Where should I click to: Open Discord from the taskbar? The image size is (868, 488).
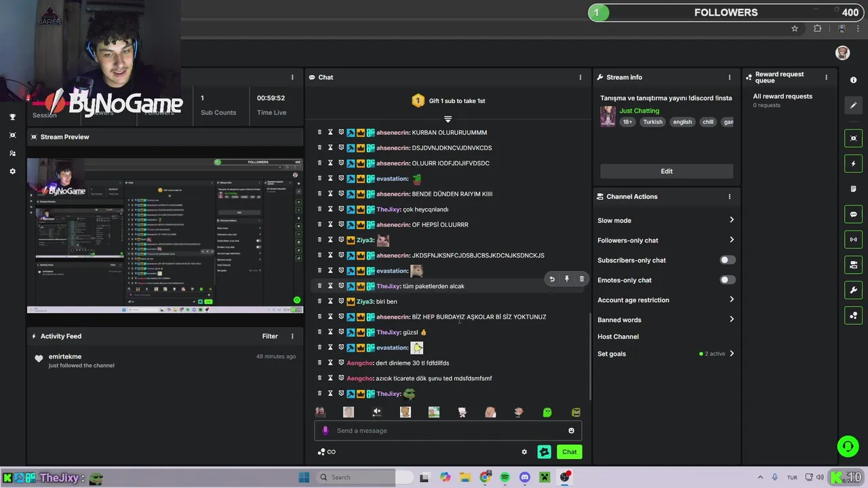coord(525,477)
